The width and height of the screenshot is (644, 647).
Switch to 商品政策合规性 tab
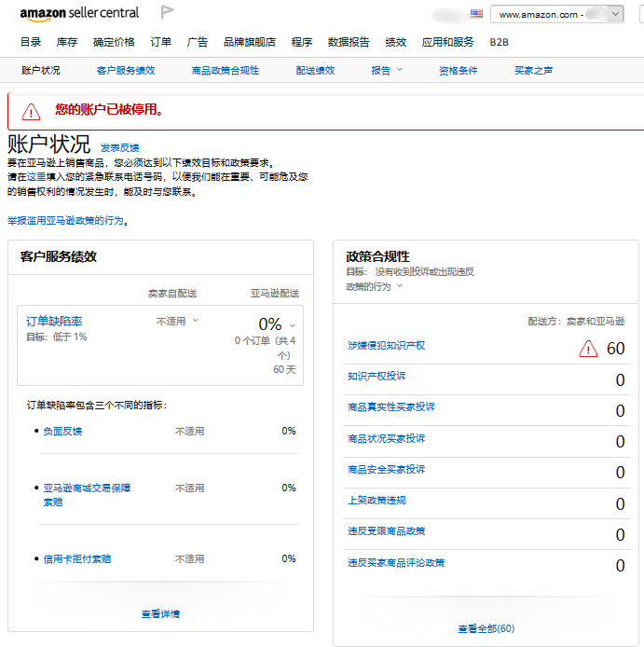tap(225, 70)
